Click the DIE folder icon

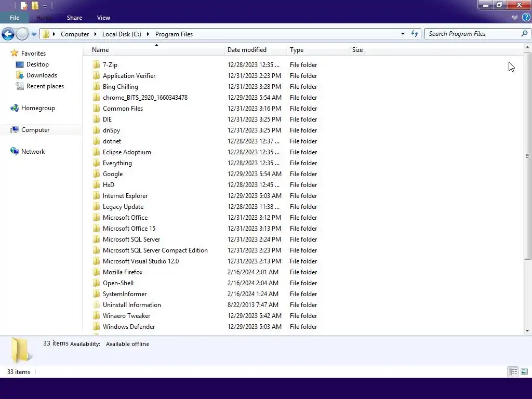96,119
